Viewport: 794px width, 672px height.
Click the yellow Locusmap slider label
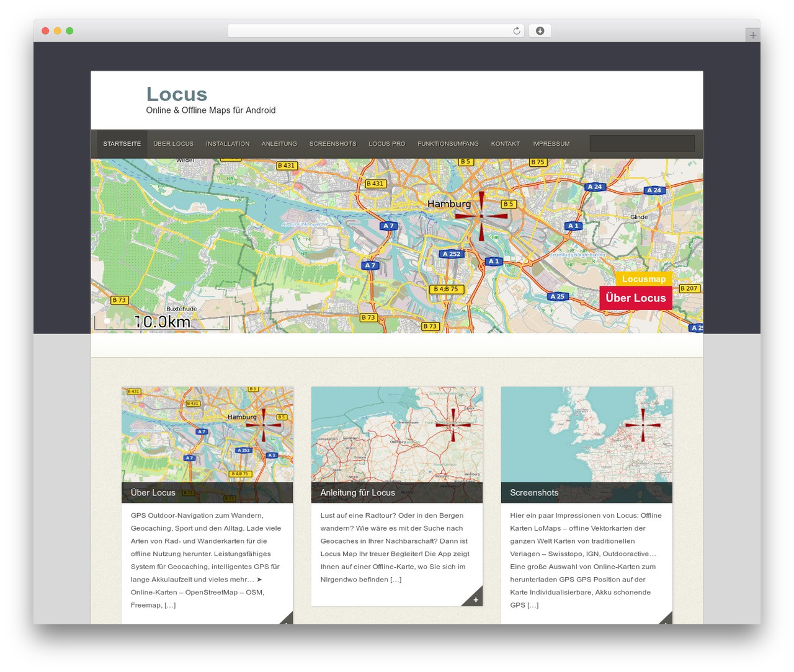[644, 279]
